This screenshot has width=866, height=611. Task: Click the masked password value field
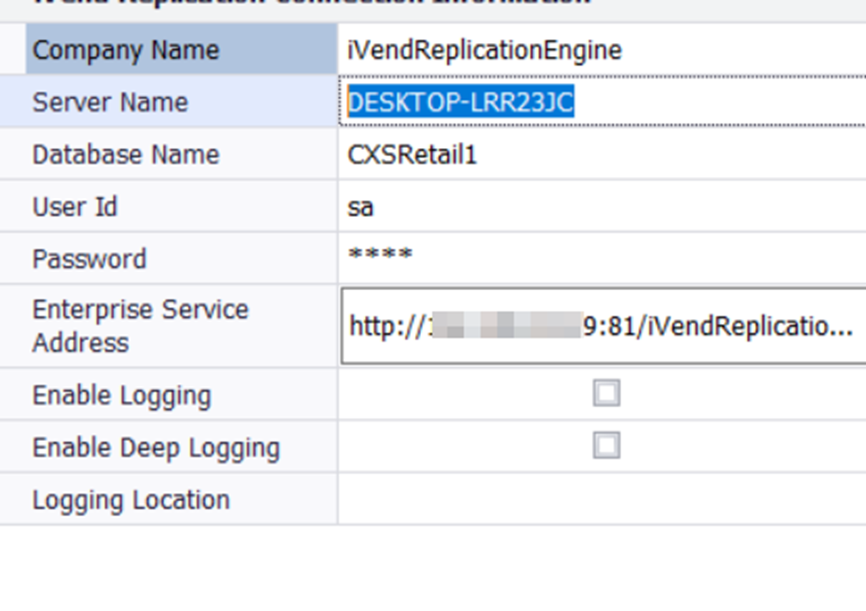click(602, 259)
